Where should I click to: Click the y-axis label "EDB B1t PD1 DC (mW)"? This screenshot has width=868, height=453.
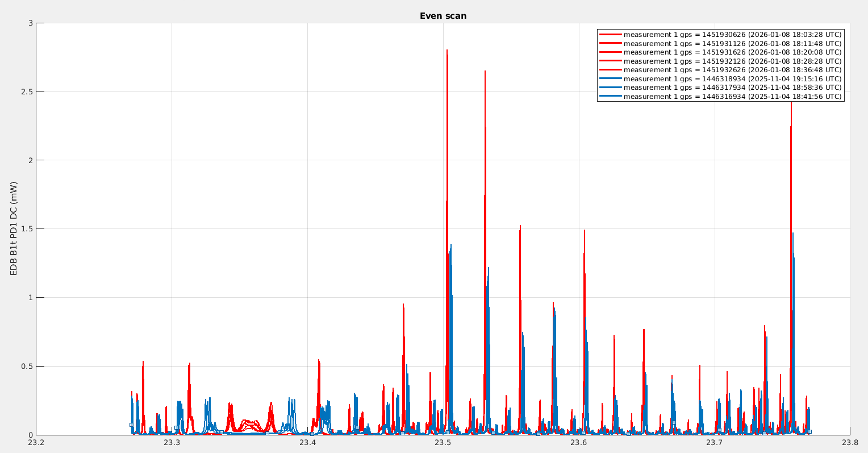[14, 228]
